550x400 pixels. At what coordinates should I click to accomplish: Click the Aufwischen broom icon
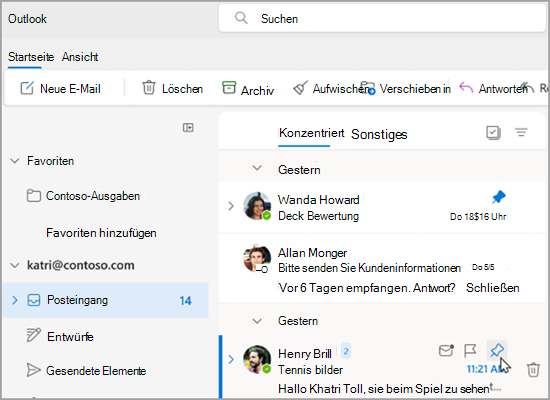[x=301, y=88]
